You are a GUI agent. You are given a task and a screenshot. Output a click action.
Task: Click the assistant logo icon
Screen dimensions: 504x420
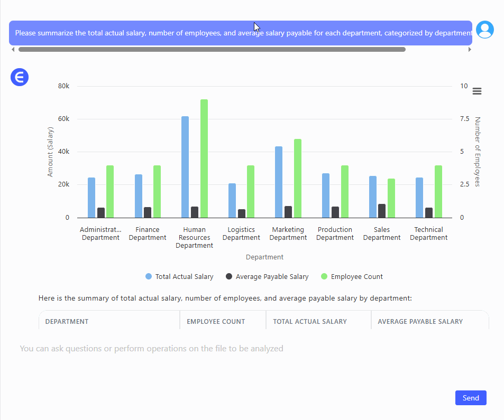[x=20, y=78]
